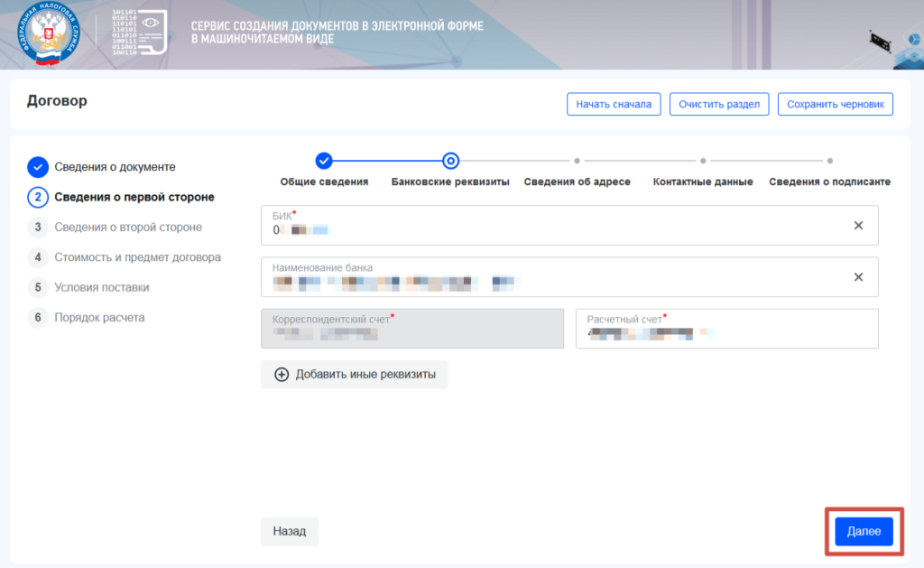Screen dimensions: 924x568
Task: Click the Сведения об адресе step dot
Action: (x=577, y=161)
